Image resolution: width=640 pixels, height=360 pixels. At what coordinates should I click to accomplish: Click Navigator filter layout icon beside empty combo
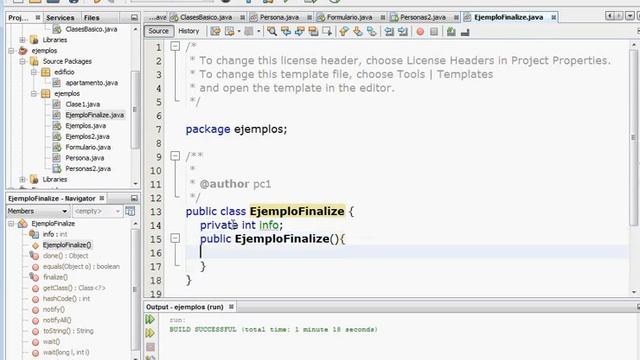click(130, 211)
